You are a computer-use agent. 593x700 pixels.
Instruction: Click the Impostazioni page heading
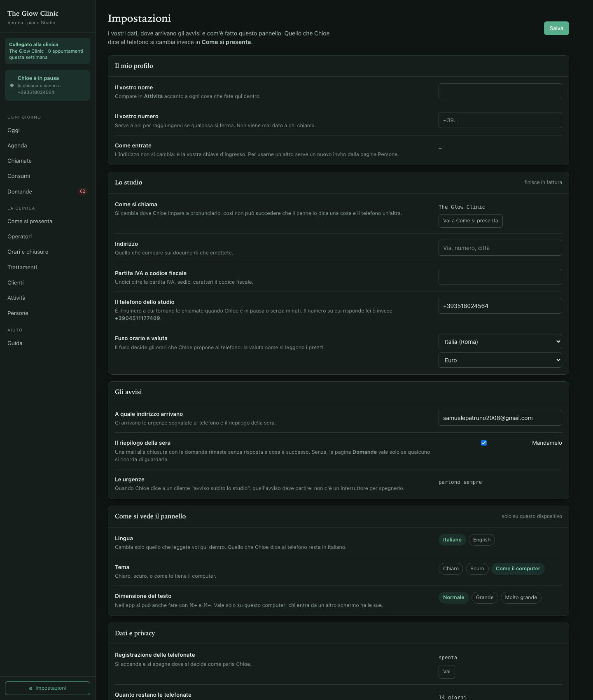click(x=139, y=19)
